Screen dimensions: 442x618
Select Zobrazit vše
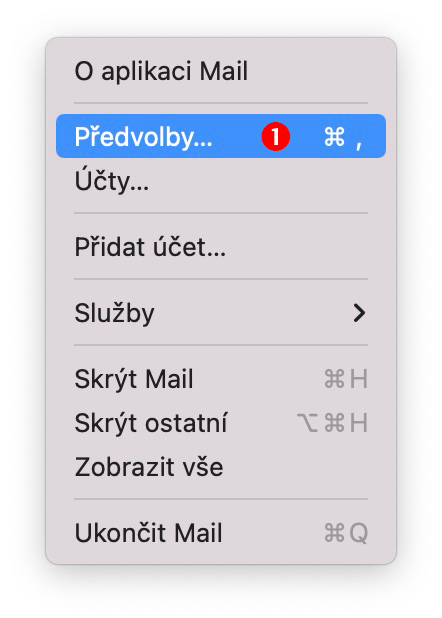(221, 467)
